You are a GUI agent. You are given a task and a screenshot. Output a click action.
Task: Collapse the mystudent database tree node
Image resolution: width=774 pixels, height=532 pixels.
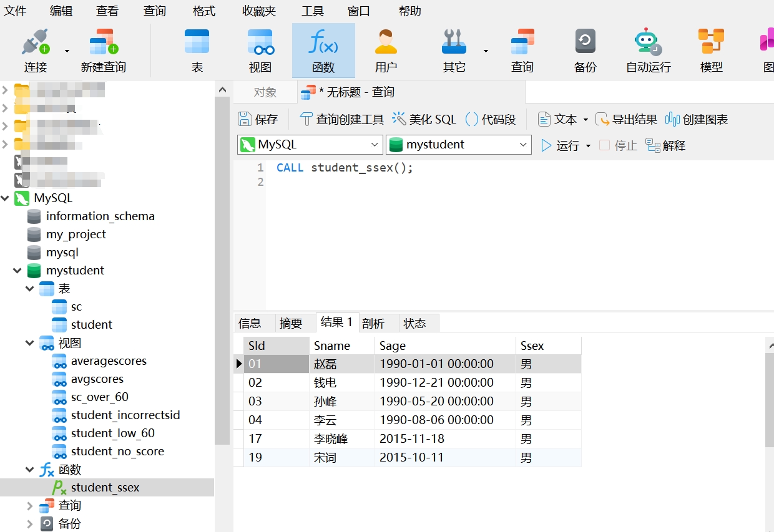(x=17, y=271)
